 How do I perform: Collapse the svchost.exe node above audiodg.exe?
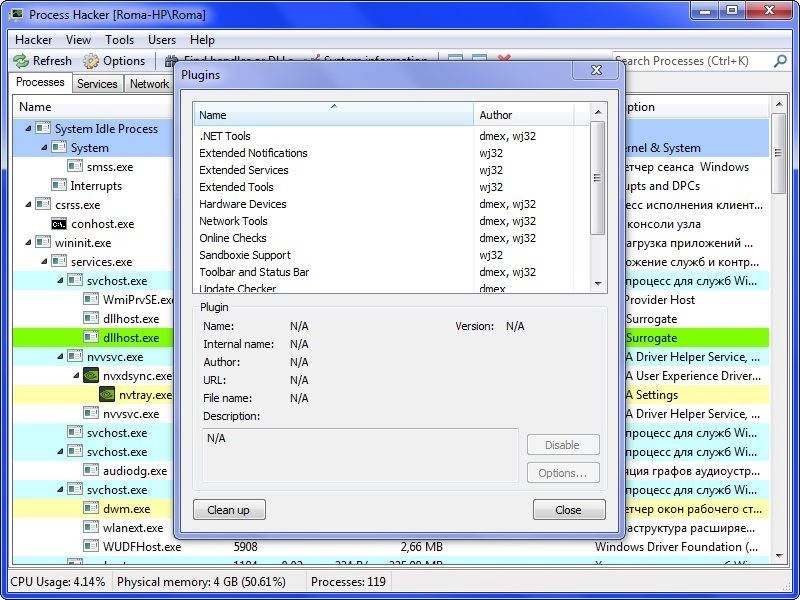pos(60,452)
